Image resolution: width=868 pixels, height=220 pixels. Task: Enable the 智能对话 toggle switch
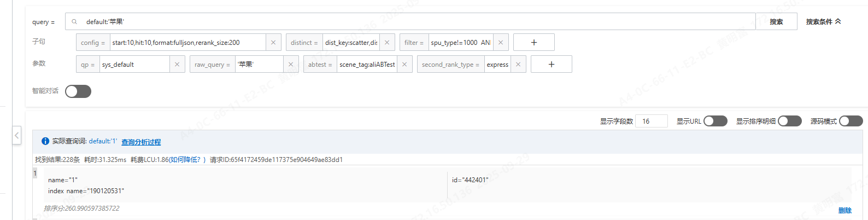point(78,91)
